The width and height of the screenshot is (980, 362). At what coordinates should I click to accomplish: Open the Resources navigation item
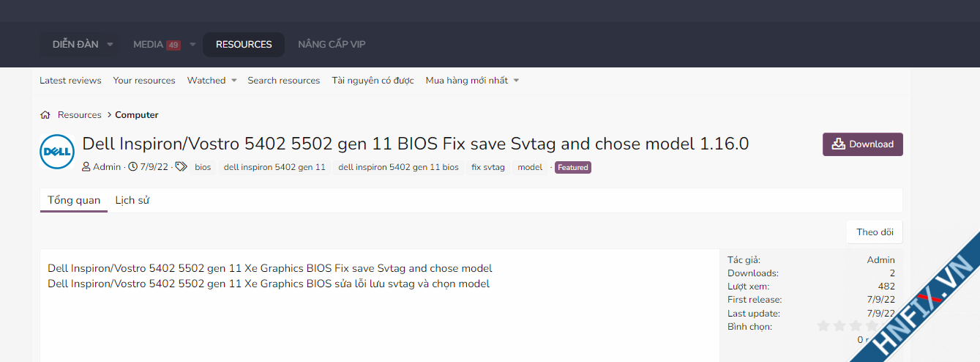tap(244, 45)
